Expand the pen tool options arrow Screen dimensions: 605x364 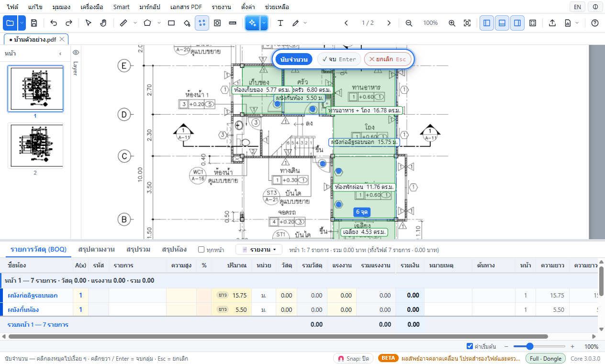(305, 23)
